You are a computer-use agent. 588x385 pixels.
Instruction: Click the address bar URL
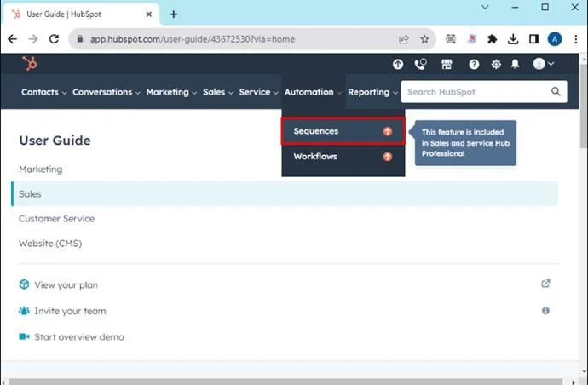click(193, 39)
